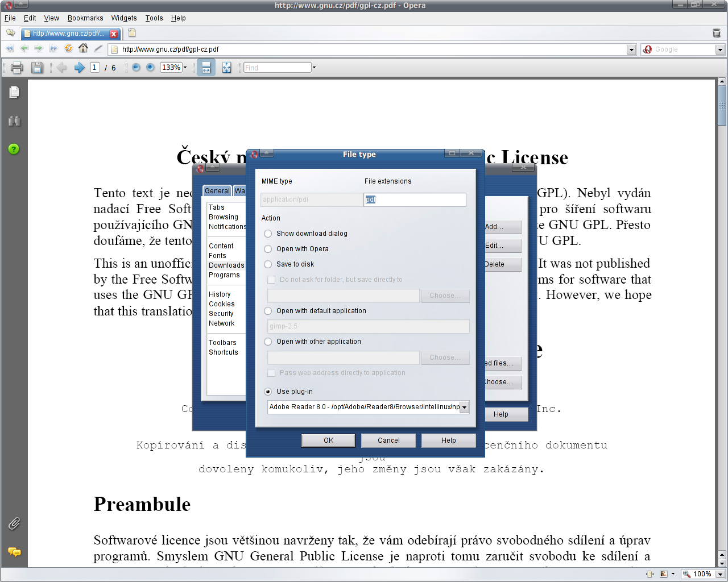The height and width of the screenshot is (582, 728).
Task: Open the attachments paperclip panel
Action: point(14,523)
